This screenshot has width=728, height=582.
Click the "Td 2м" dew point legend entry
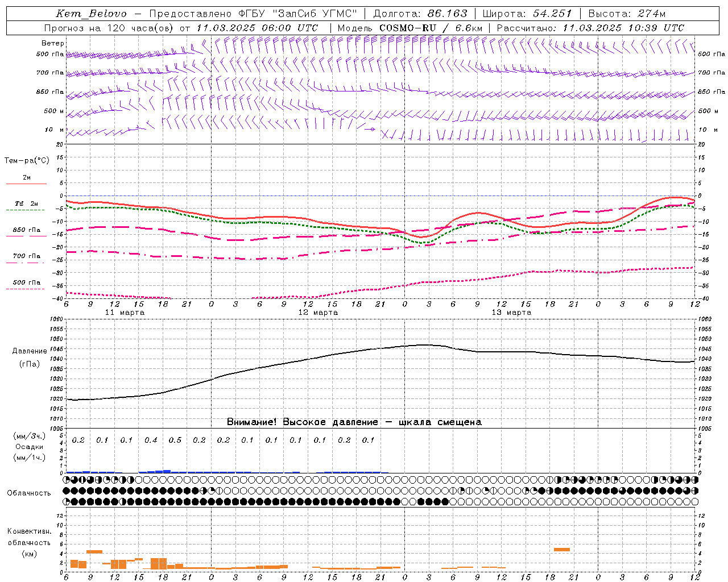pos(26,203)
